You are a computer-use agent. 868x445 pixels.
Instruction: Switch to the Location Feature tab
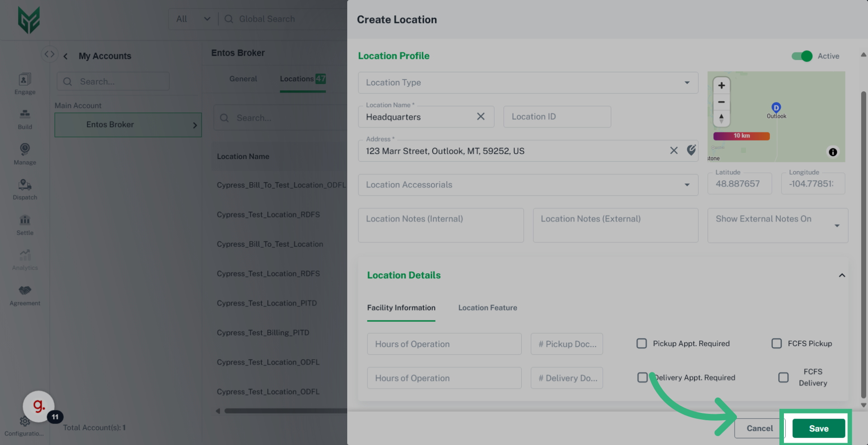pos(487,308)
